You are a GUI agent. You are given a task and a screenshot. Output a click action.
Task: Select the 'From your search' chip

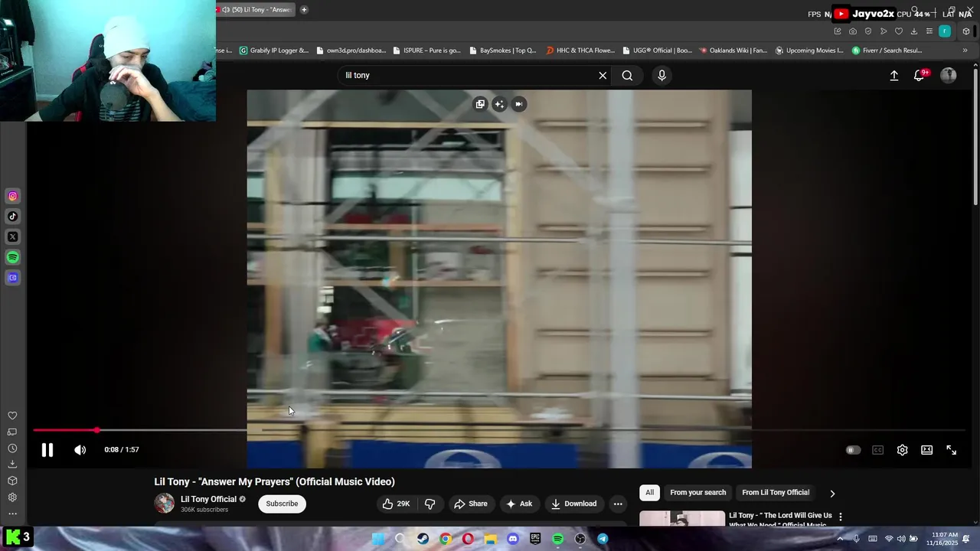[x=697, y=492]
